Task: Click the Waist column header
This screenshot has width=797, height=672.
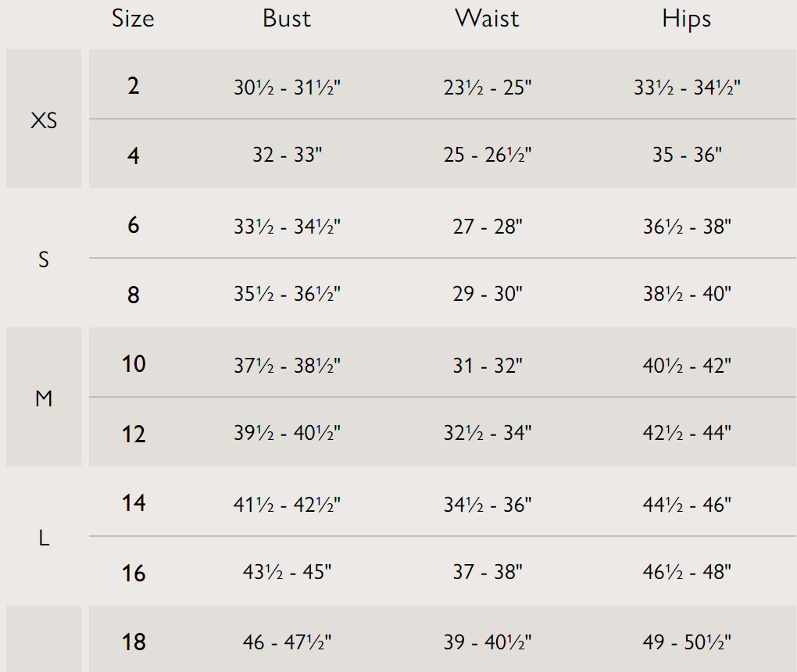Action: coord(487,19)
